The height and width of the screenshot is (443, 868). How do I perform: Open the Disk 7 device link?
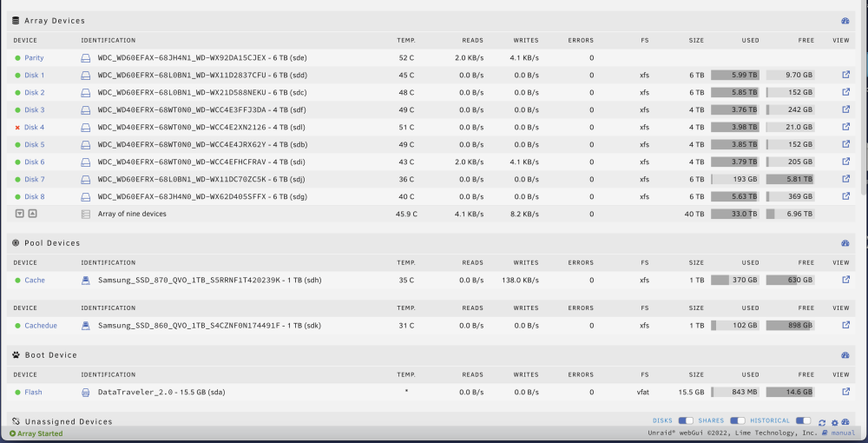point(35,180)
